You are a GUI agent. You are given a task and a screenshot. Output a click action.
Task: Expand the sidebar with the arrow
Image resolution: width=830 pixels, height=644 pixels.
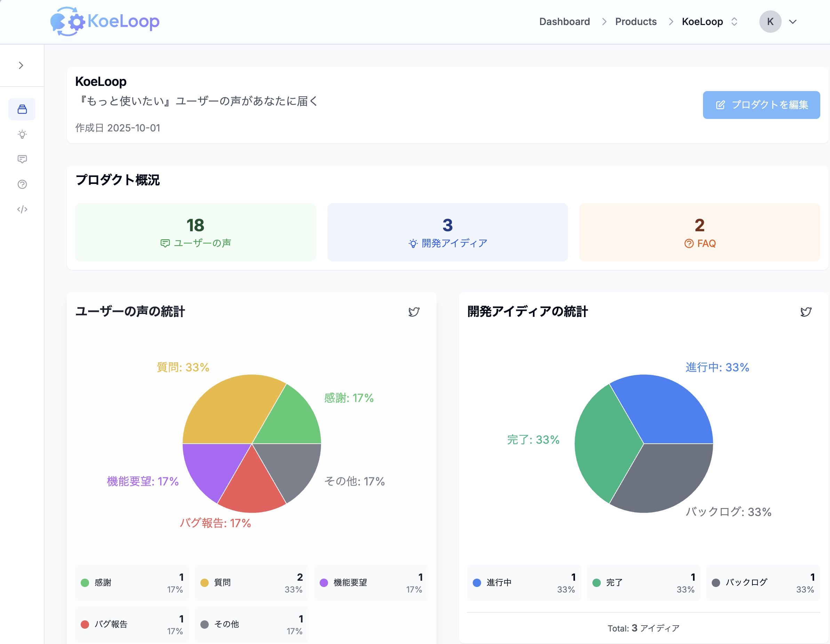coord(21,65)
